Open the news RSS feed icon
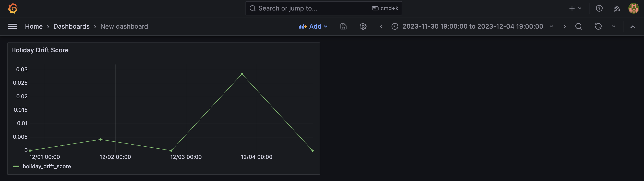644x181 pixels. point(616,8)
